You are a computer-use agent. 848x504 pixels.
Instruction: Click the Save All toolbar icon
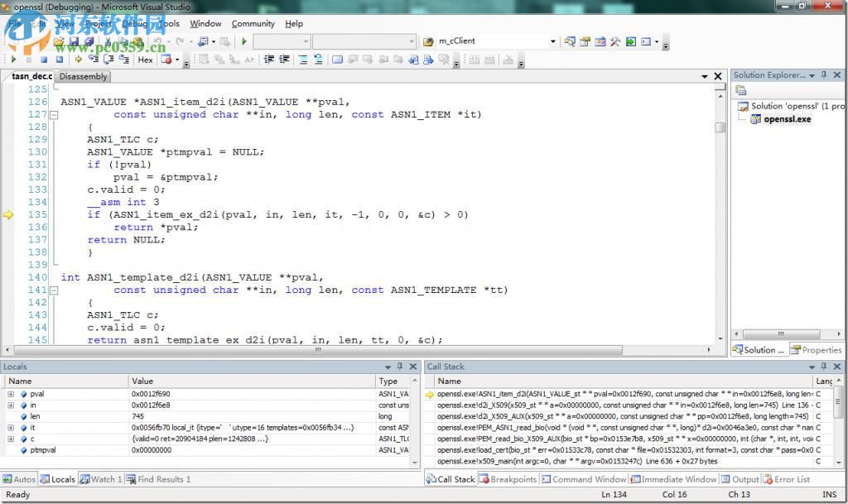88,41
